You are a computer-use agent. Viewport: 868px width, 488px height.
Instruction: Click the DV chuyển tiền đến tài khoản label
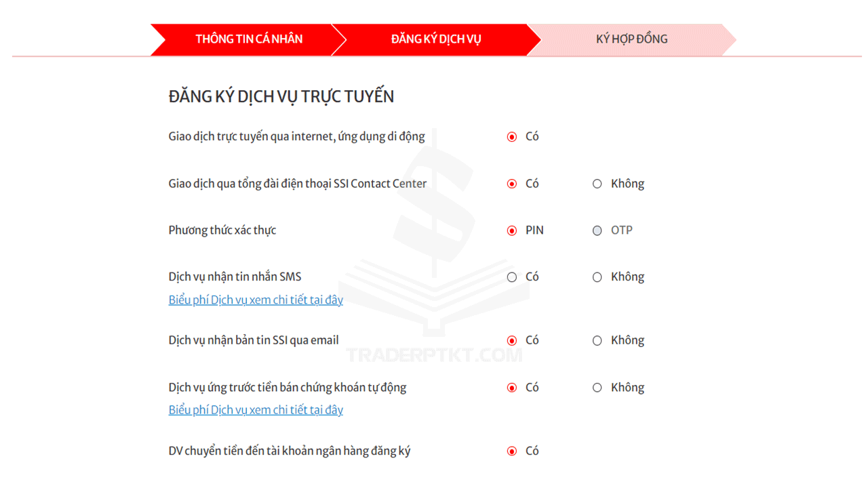point(290,451)
